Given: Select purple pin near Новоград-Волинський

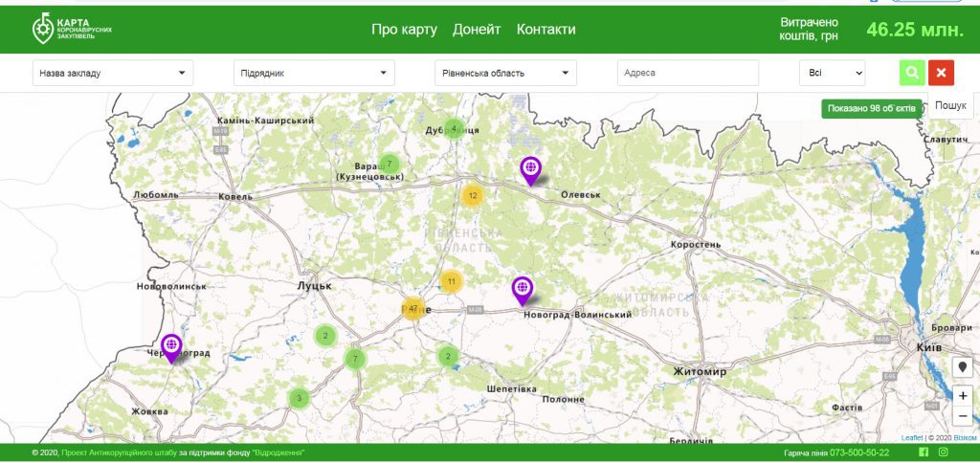Looking at the screenshot, I should (522, 289).
